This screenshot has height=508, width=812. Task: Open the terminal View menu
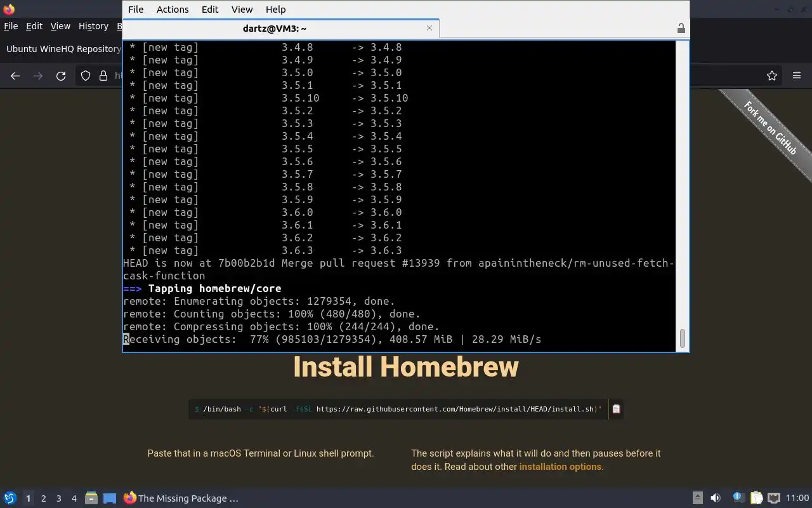(242, 10)
